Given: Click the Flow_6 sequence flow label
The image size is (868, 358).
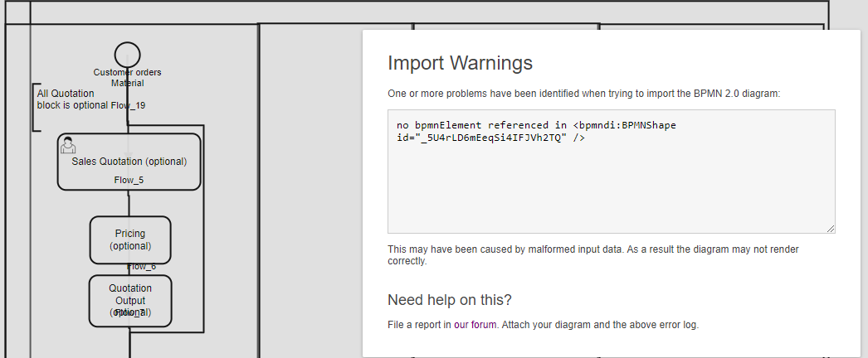Looking at the screenshot, I should click(142, 267).
